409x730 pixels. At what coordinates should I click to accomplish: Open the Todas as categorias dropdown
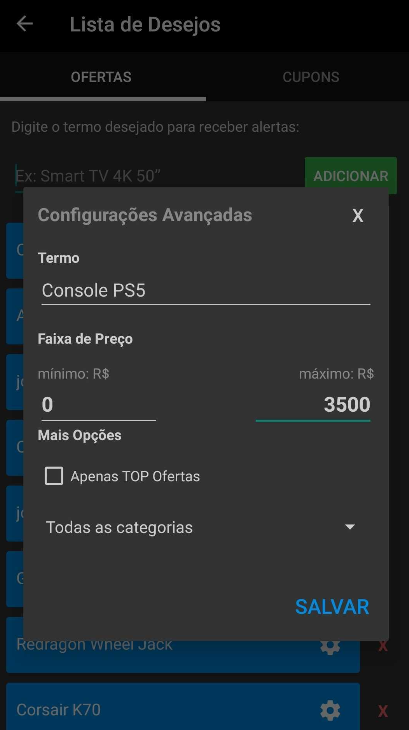pyautogui.click(x=201, y=527)
